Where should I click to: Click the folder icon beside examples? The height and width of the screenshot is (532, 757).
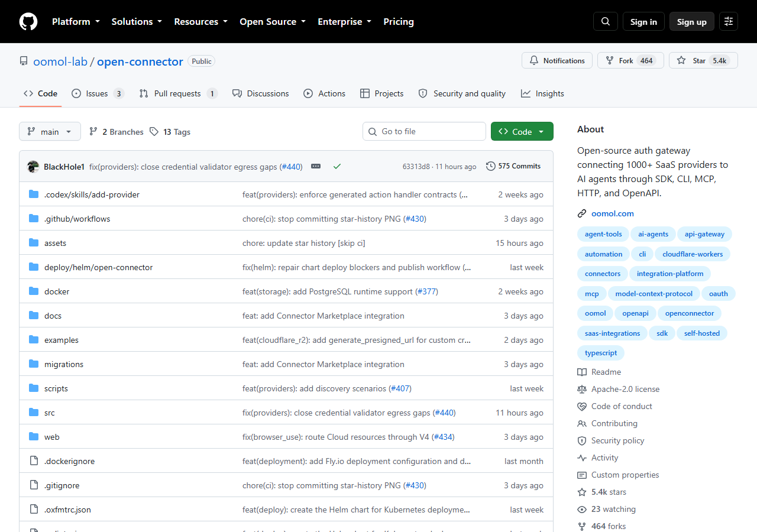click(x=34, y=340)
